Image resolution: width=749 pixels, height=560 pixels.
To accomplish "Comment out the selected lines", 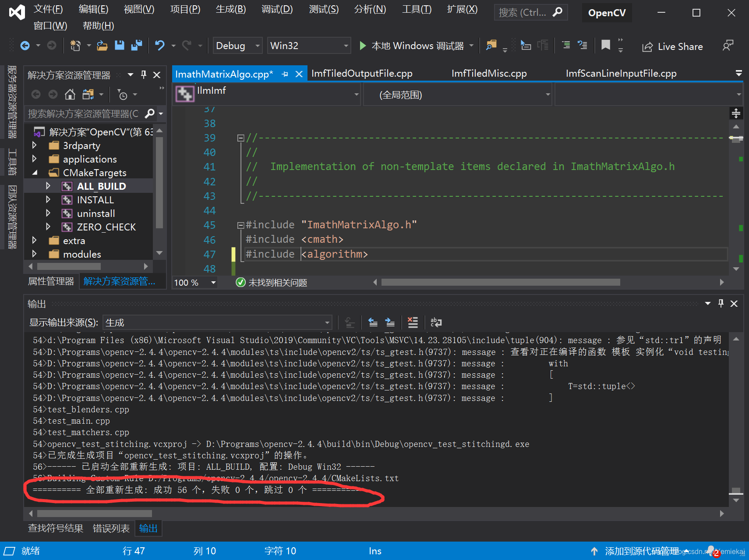I will [x=566, y=46].
